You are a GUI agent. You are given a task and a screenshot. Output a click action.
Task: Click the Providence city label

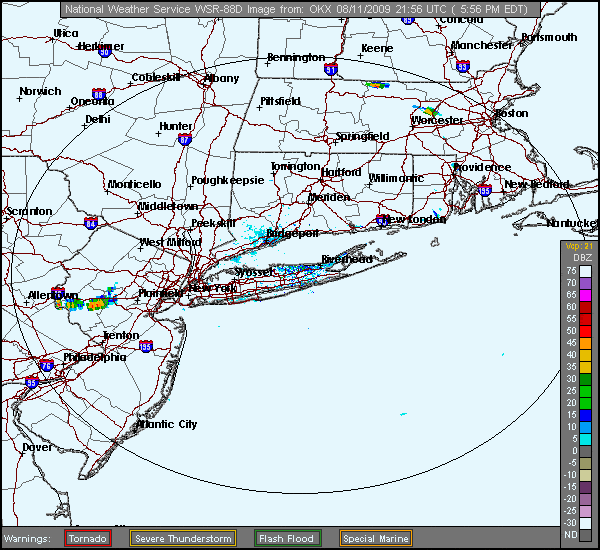pos(482,167)
